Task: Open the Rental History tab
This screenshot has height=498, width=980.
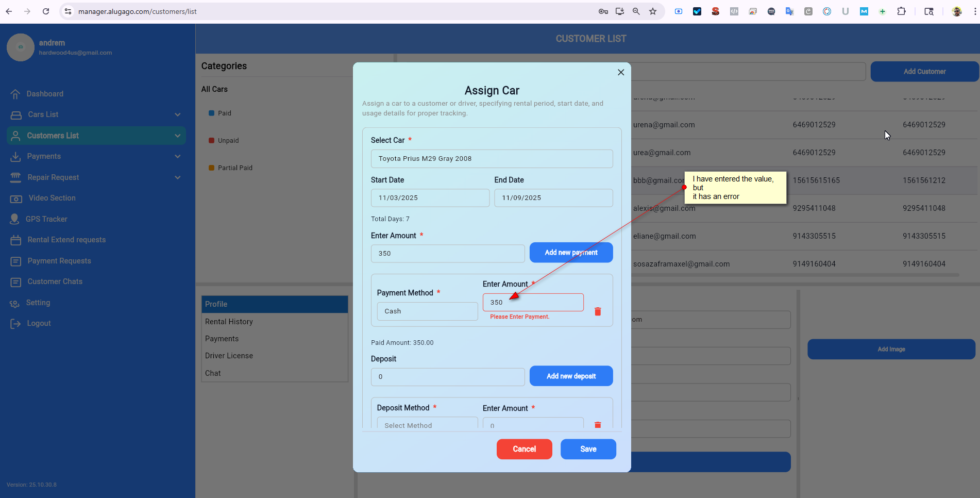Action: 229,322
